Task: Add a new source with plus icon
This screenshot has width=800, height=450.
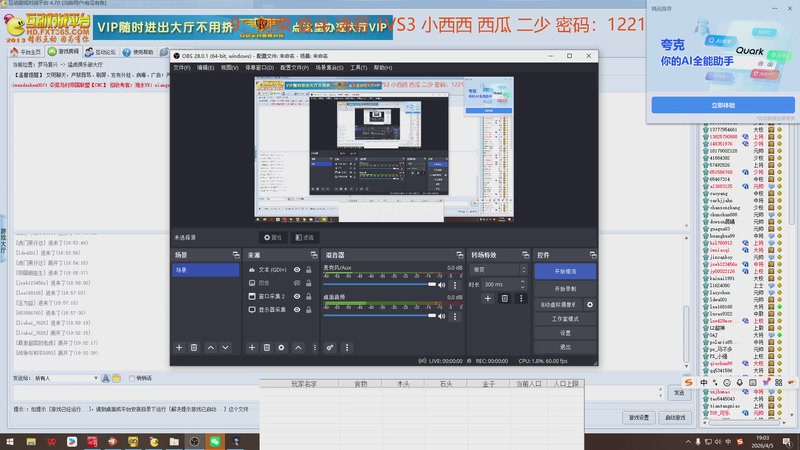Action: [252, 347]
